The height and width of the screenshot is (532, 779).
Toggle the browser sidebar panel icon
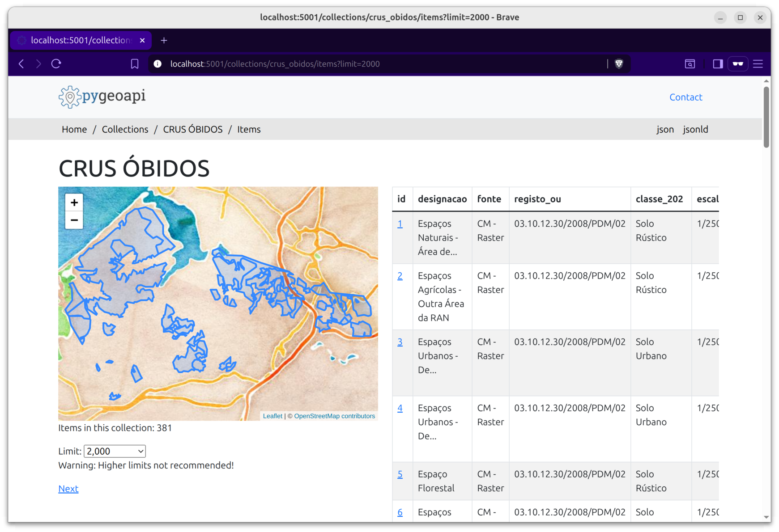718,64
